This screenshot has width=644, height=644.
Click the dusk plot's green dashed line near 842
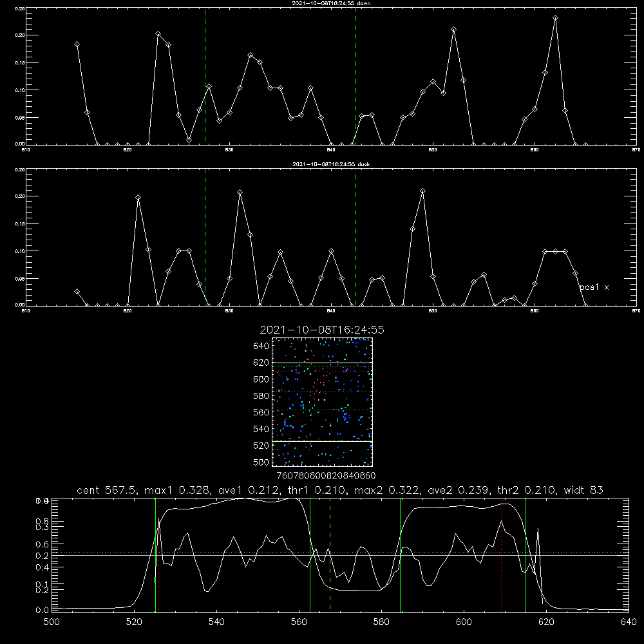[x=355, y=237]
